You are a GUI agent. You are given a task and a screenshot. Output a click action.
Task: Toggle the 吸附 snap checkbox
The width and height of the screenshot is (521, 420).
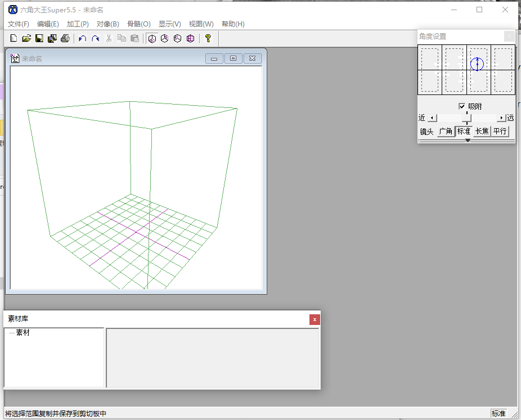[x=462, y=106]
